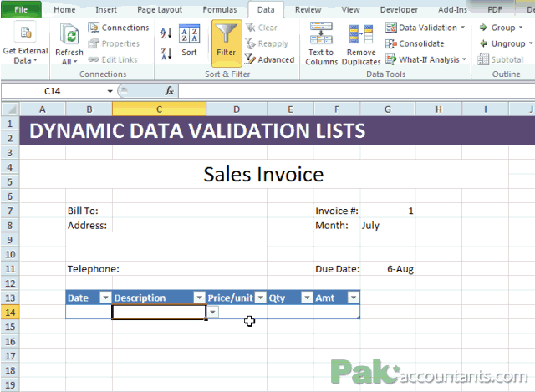Switch to the Insert tab
Image resolution: width=535 pixels, height=392 pixels.
pyautogui.click(x=106, y=9)
